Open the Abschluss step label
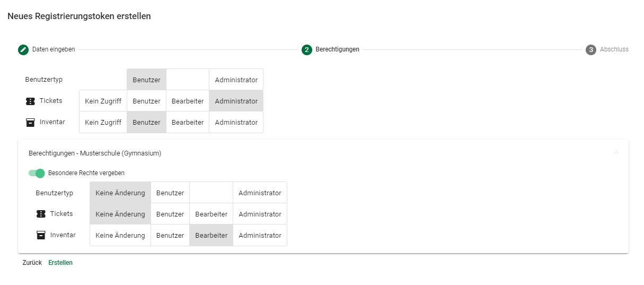The height and width of the screenshot is (285, 644). click(x=614, y=49)
